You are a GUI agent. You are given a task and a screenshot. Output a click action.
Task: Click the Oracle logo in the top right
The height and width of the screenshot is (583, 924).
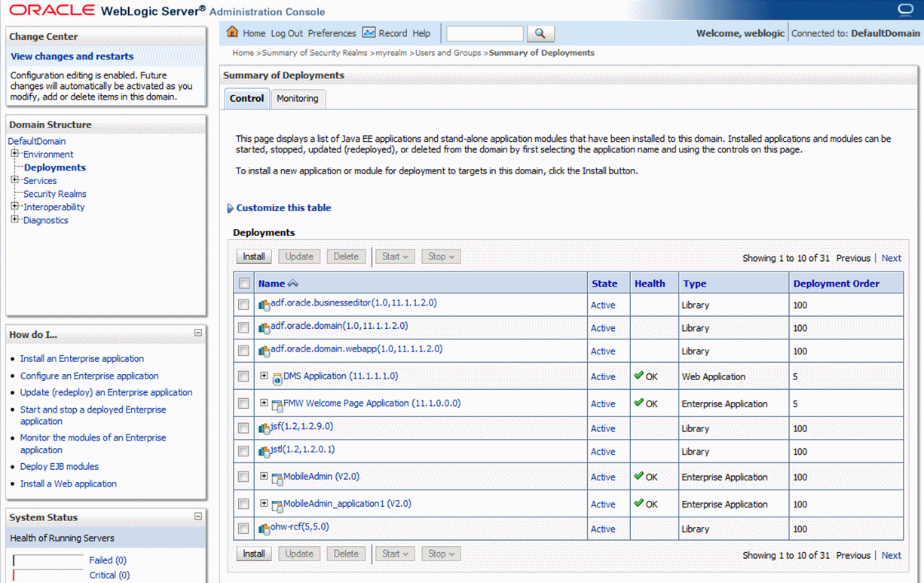(x=905, y=9)
